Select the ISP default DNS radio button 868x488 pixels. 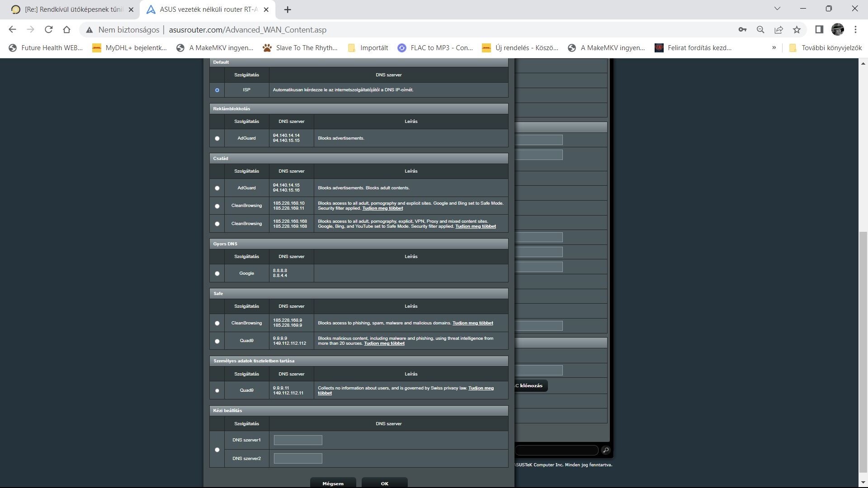(x=217, y=90)
